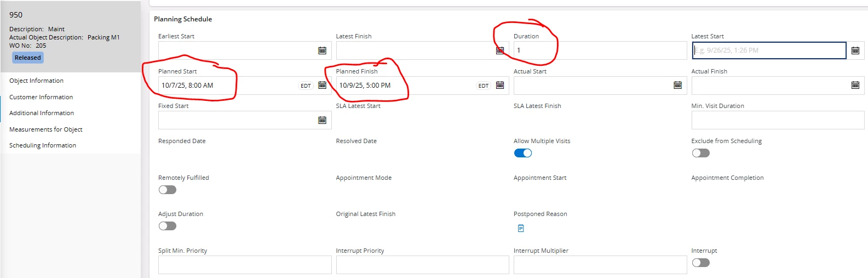
Task: Open Object Information section
Action: click(x=36, y=81)
